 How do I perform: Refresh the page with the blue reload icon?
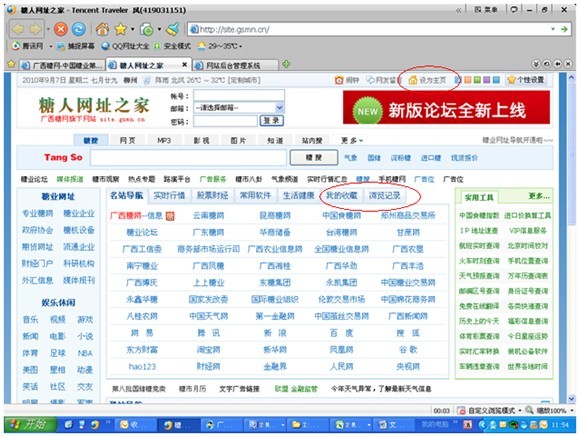(78, 29)
